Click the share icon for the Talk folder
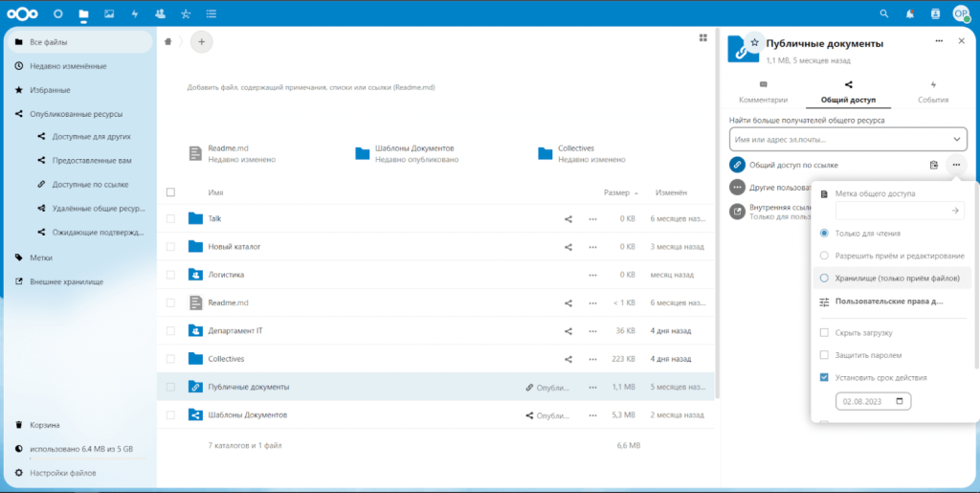This screenshot has width=980, height=493. [x=568, y=218]
